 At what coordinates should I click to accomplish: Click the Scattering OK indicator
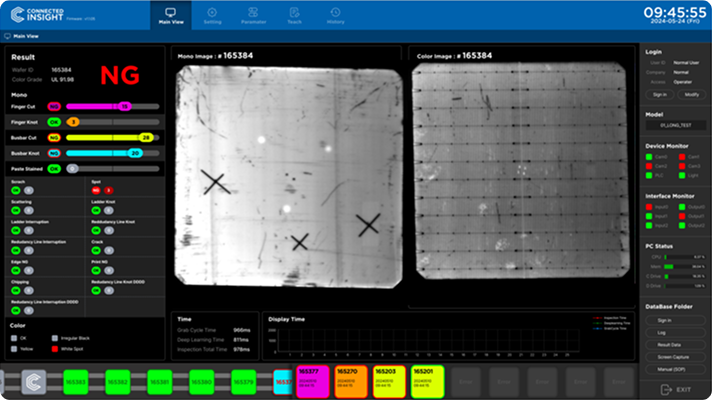tap(16, 210)
